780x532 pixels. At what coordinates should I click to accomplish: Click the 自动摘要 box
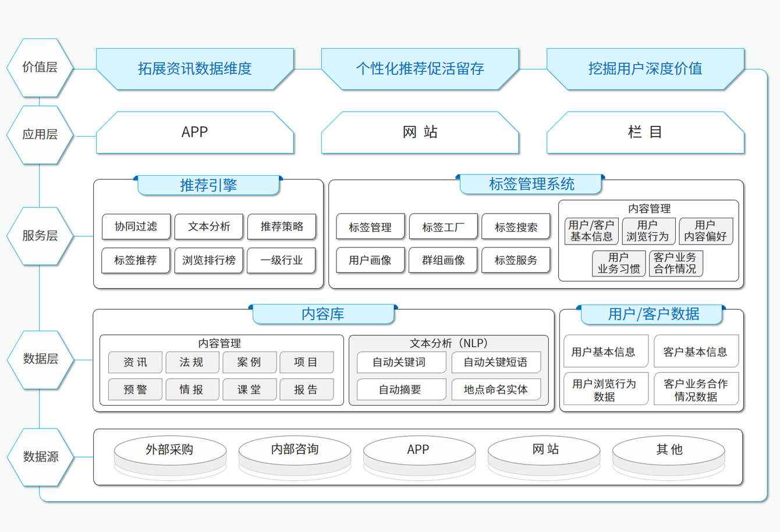(x=401, y=389)
